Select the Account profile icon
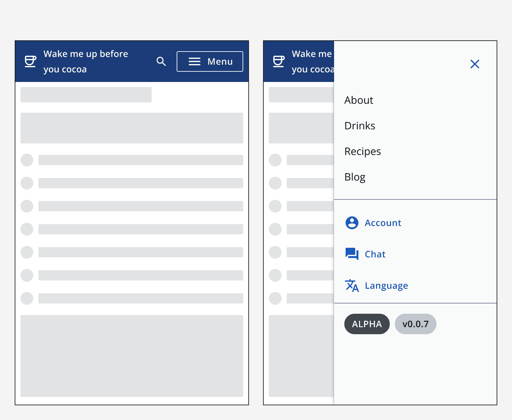 pyautogui.click(x=351, y=223)
